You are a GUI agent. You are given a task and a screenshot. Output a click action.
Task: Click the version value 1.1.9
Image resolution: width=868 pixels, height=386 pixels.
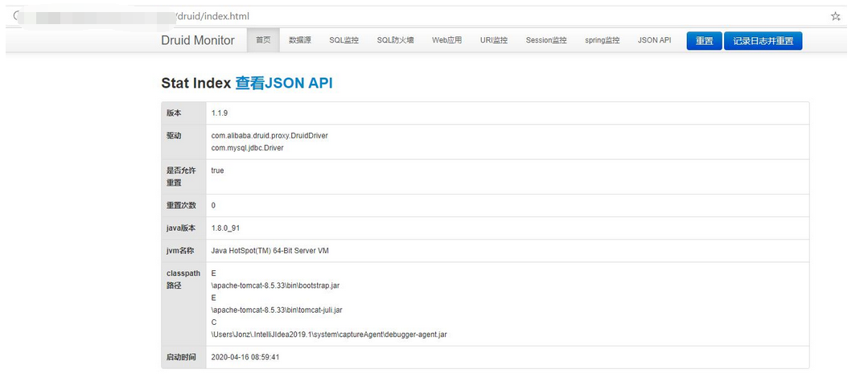(x=220, y=113)
